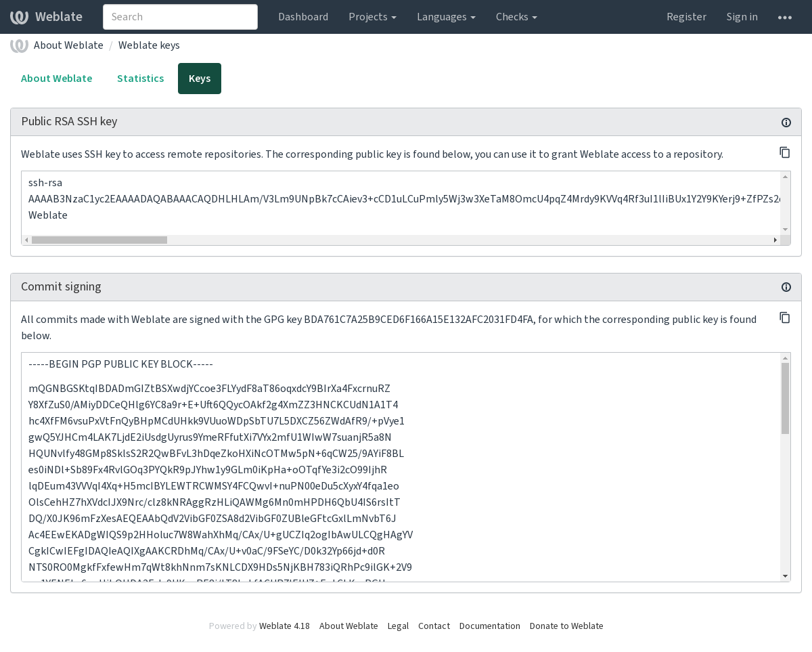
Task: Click the info icon in the Public RSA SSH key header
Action: [786, 123]
